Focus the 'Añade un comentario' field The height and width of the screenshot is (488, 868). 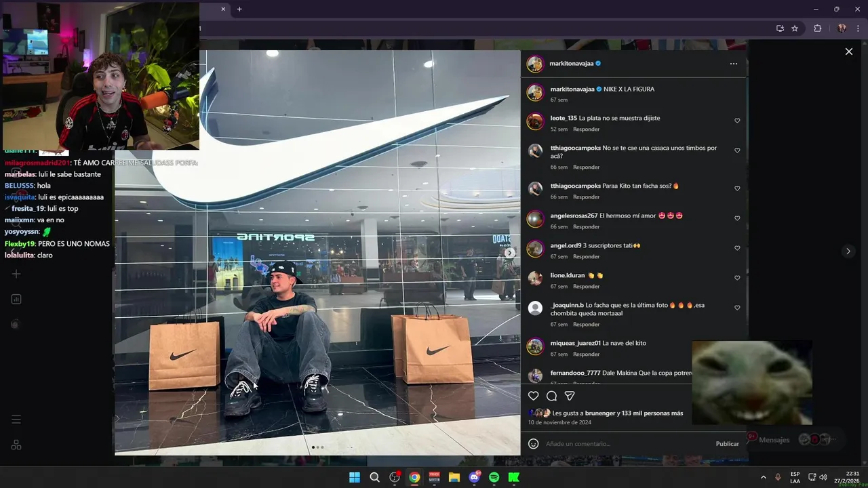click(x=627, y=444)
